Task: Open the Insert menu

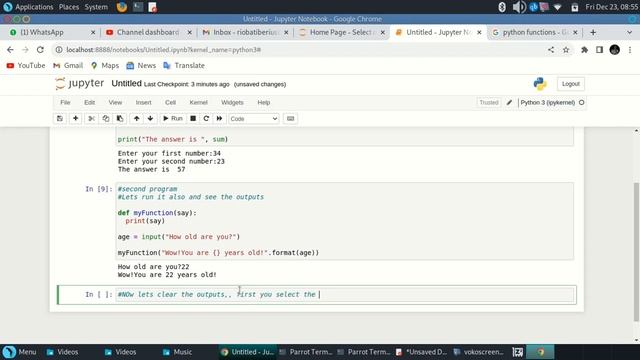Action: [143, 102]
